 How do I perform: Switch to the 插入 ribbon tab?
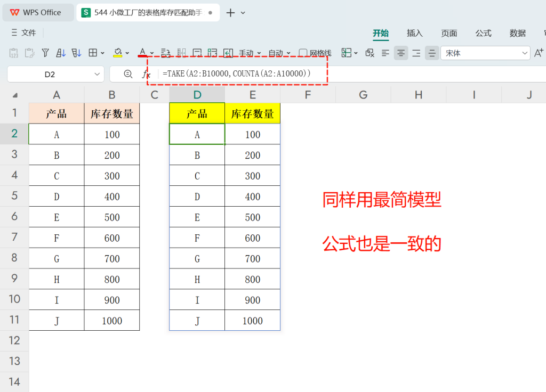click(415, 33)
